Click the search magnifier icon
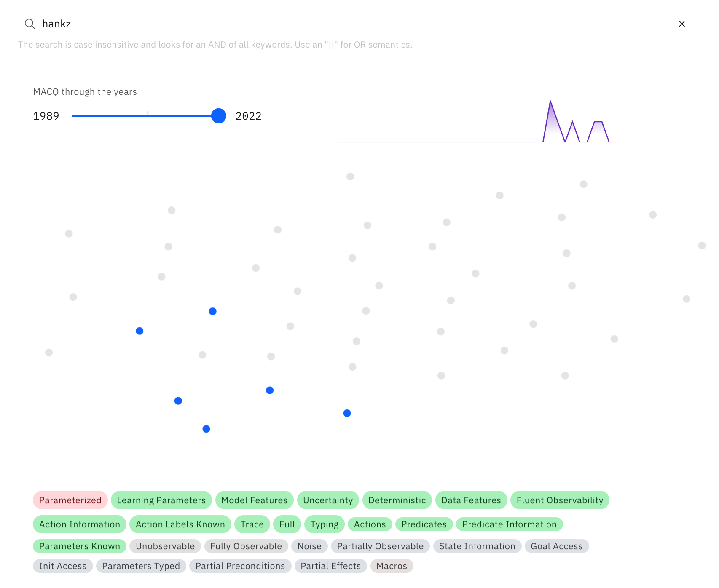Screen dimensions: 719x588 (30, 24)
